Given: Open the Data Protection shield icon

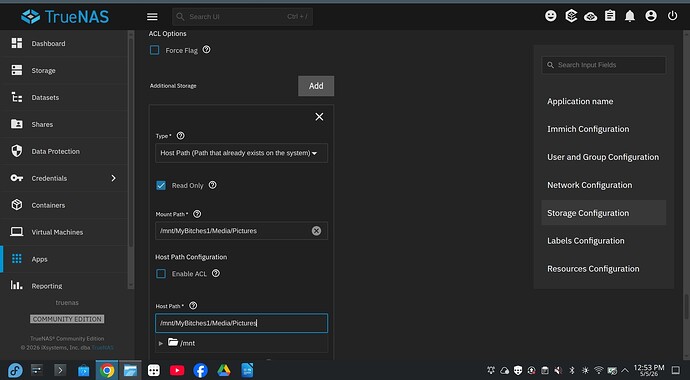Looking at the screenshot, I should point(17,151).
